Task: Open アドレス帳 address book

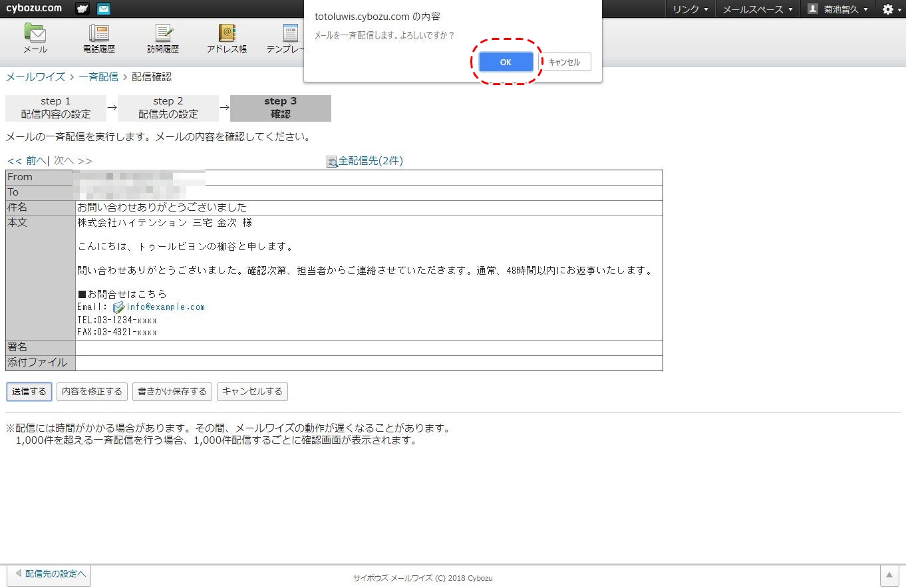Action: [x=227, y=39]
